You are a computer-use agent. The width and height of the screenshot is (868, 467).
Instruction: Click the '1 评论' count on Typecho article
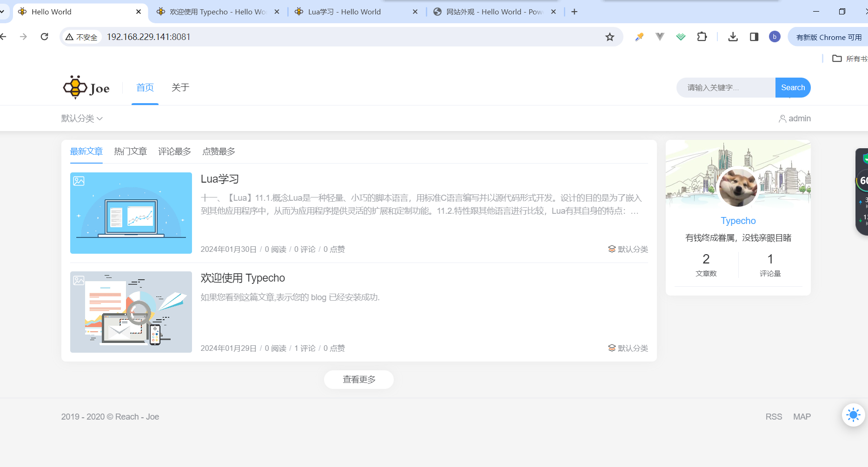(x=305, y=348)
